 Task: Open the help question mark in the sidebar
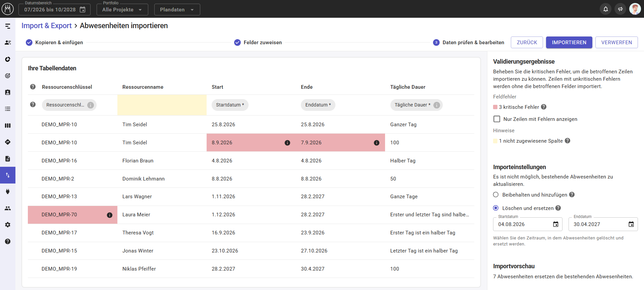[x=8, y=241]
